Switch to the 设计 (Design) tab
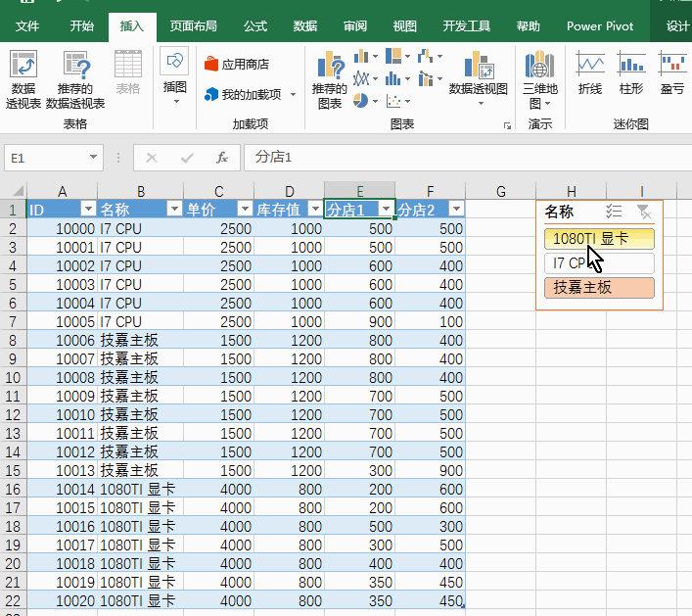692x616 pixels. coord(677,26)
